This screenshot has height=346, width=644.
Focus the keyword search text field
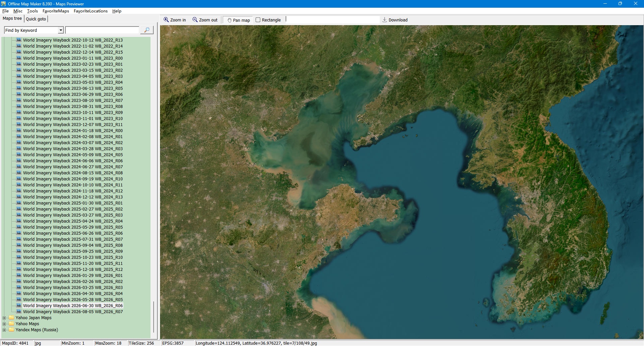click(x=102, y=30)
